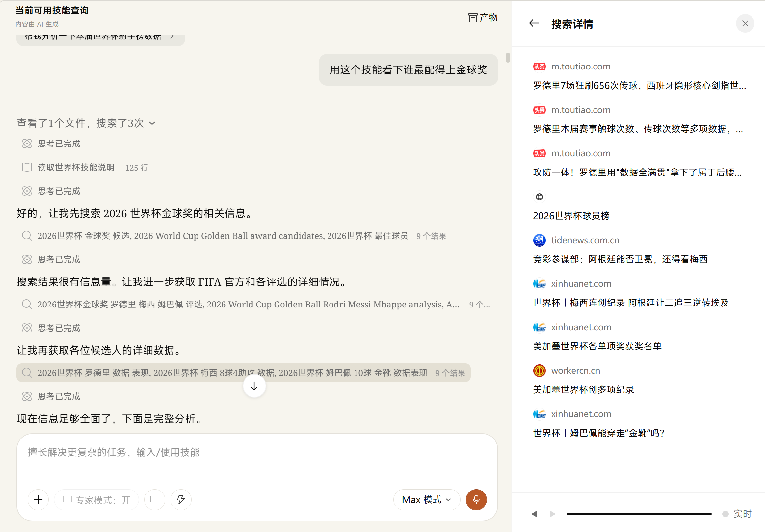Open suggestion chip about 世界杯射手榜数据
The height and width of the screenshot is (532, 765).
tap(100, 38)
